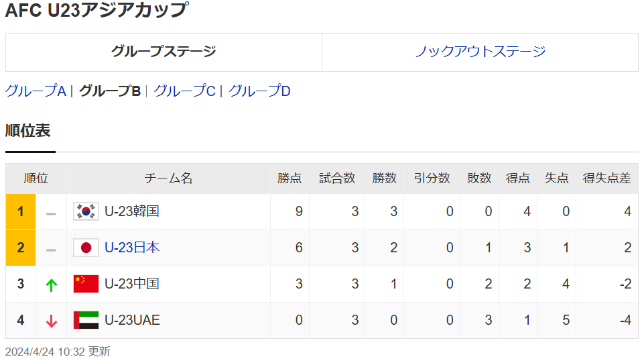Image resolution: width=644 pixels, height=359 pixels.
Task: Click the yellow rank 1 cell
Action: (21, 212)
